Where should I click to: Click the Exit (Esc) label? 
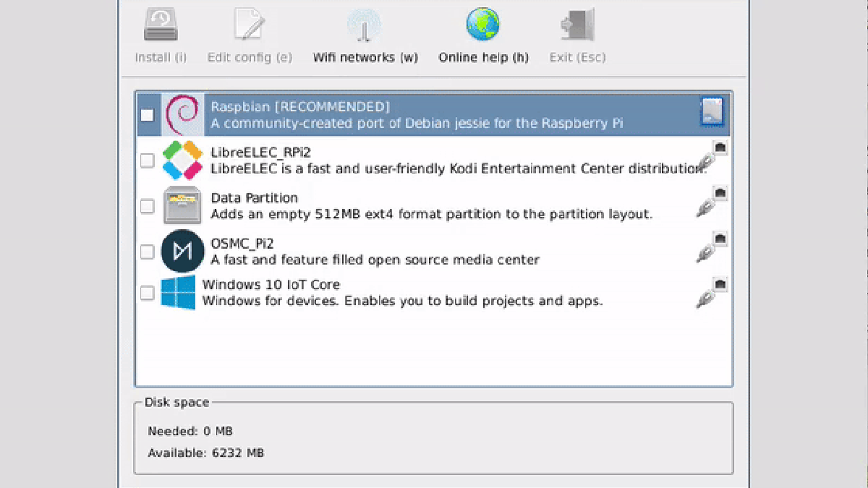point(577,58)
